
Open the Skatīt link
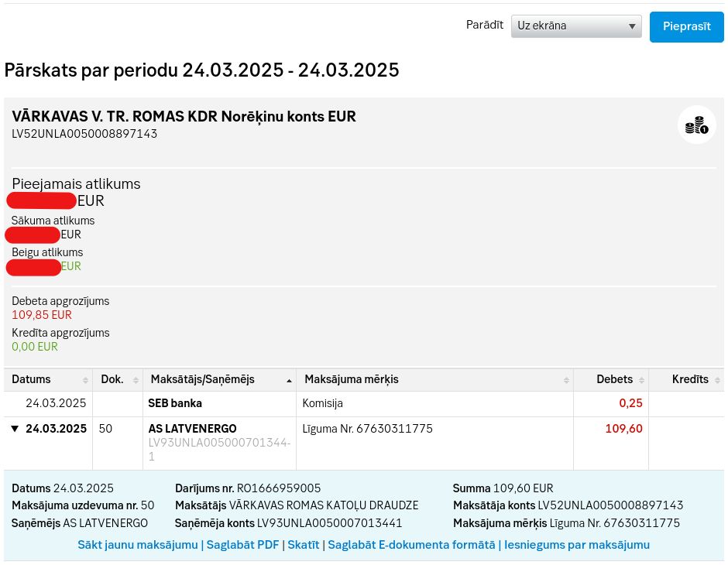[x=303, y=545]
